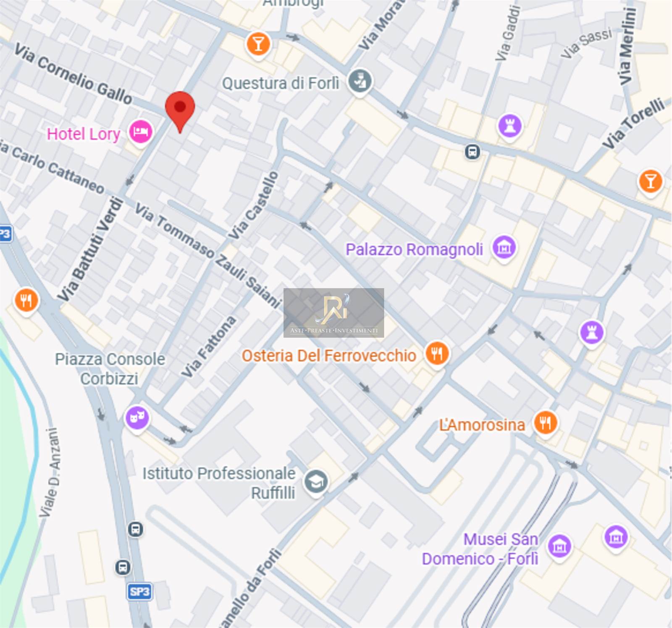Click the Musei San Domenico - Forlì label
The height and width of the screenshot is (628, 672).
pyautogui.click(x=480, y=549)
